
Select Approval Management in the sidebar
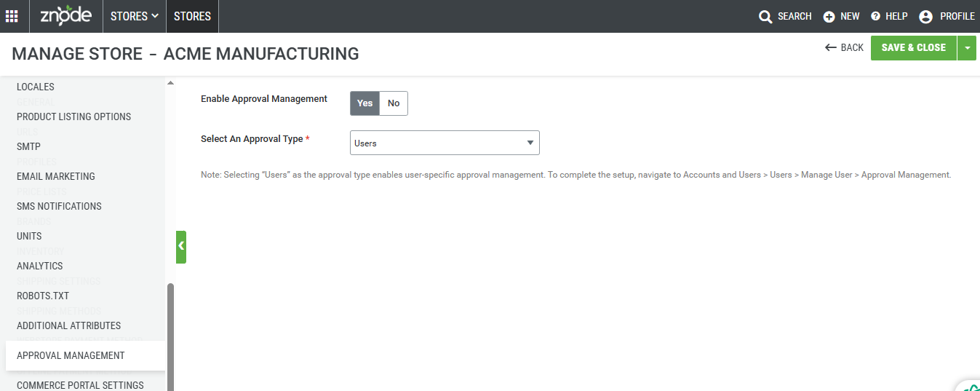pos(85,355)
